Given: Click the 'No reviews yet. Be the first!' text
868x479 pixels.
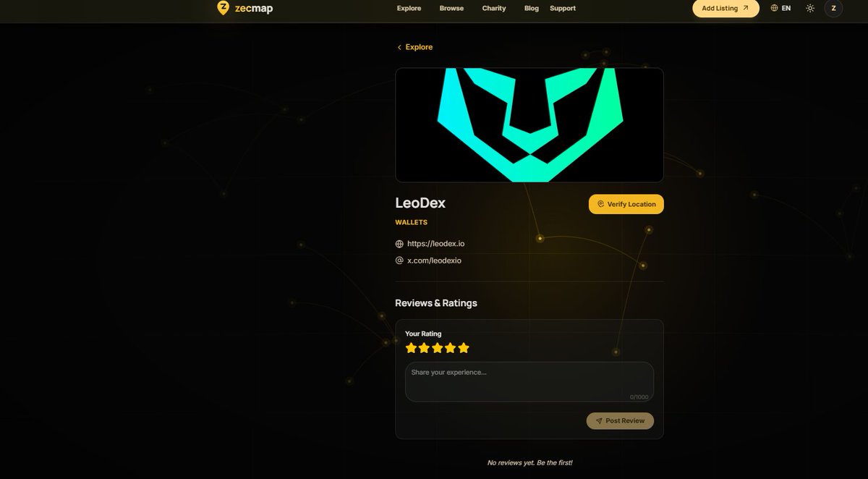Looking at the screenshot, I should [529, 462].
